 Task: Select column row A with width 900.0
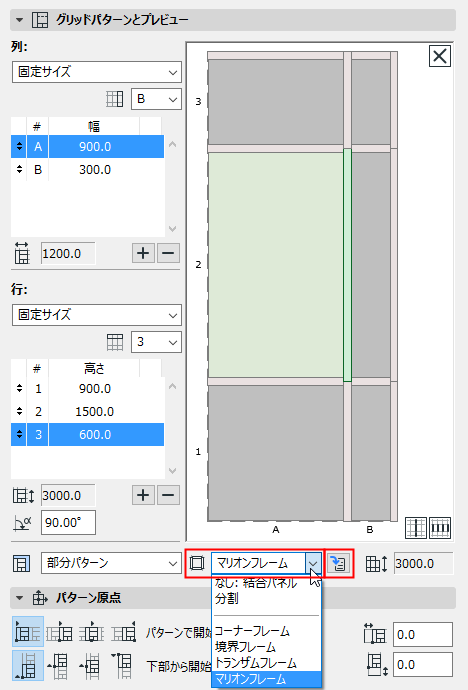tap(88, 147)
